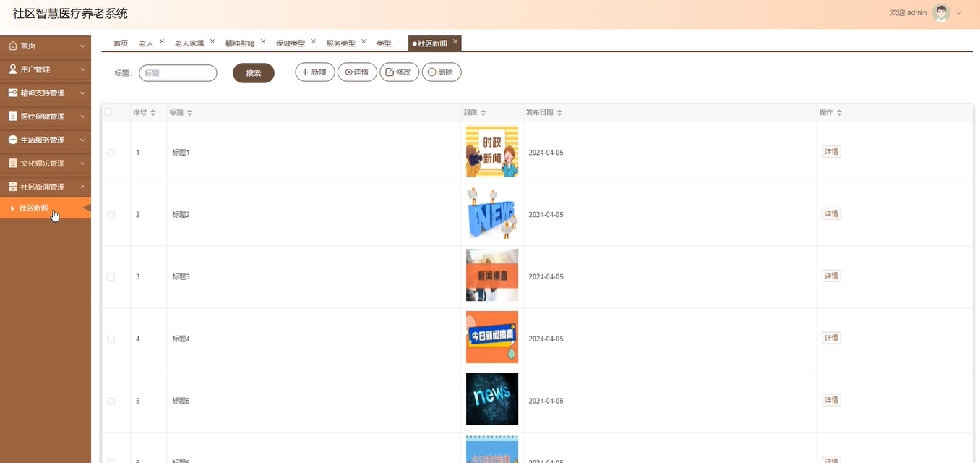
Task: Switch to the 首页 tab
Action: (x=121, y=43)
